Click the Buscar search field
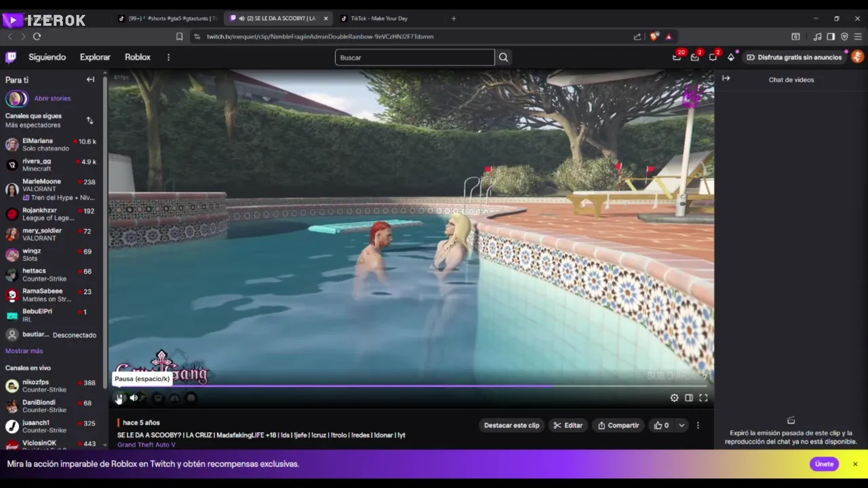Viewport: 868px width, 488px height. click(414, 58)
